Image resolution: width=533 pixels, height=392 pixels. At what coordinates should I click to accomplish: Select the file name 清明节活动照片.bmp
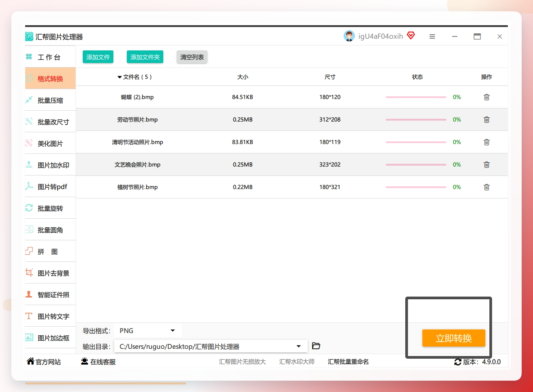click(137, 142)
